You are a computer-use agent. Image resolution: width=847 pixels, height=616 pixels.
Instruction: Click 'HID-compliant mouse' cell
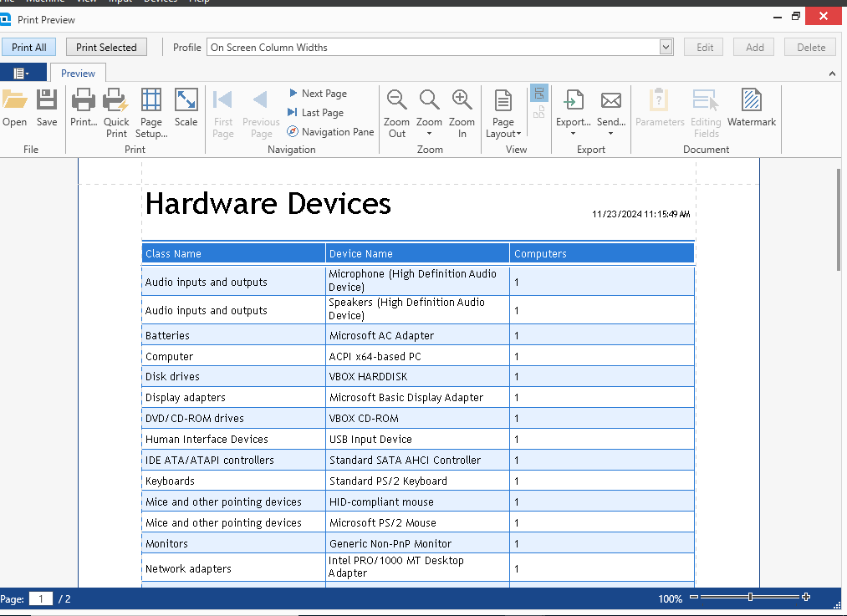coord(417,501)
